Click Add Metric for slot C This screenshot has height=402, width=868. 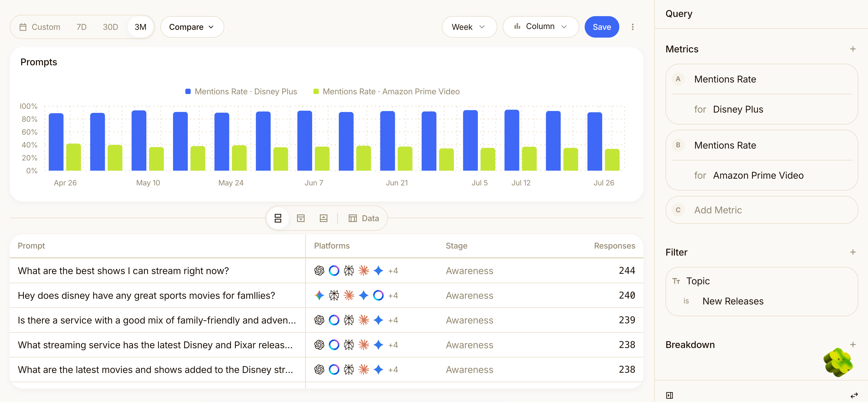762,210
